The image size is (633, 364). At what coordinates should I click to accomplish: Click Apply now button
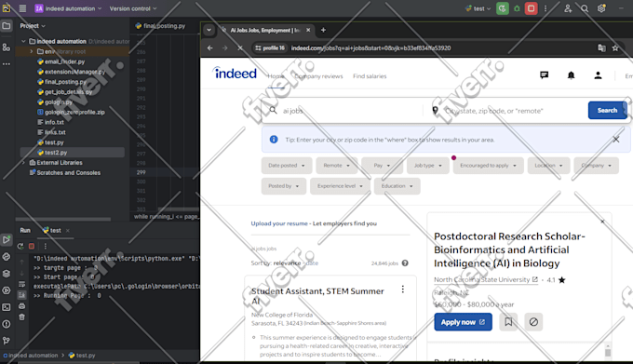coord(463,322)
